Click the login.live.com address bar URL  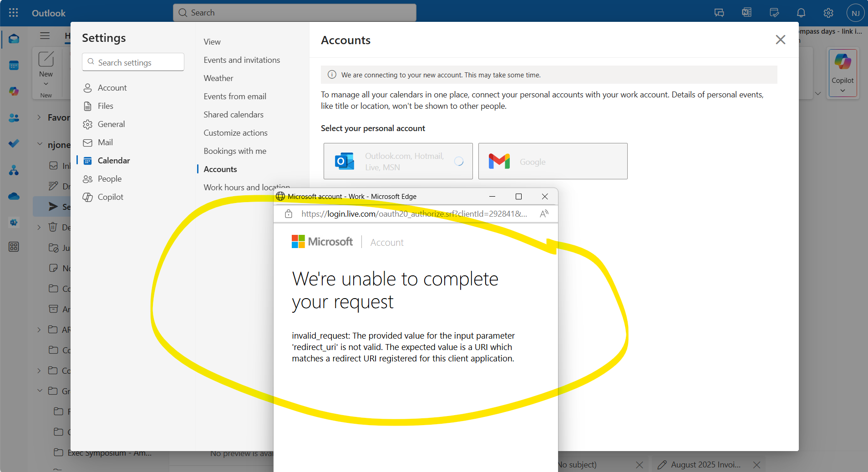[414, 214]
